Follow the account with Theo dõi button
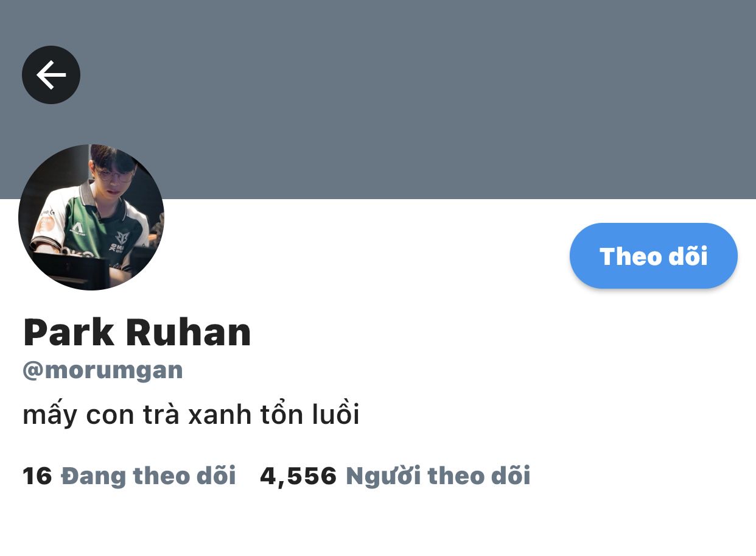The width and height of the screenshot is (756, 556). (x=653, y=256)
